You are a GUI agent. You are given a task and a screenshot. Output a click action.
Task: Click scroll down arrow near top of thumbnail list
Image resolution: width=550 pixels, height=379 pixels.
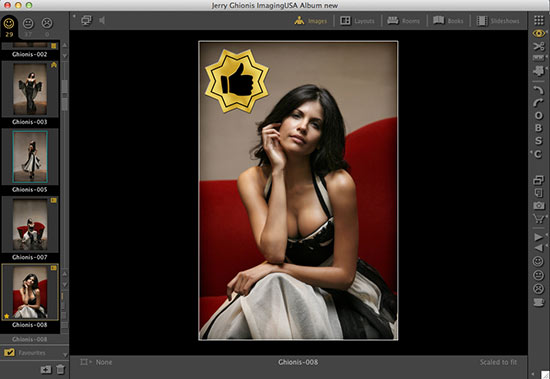point(65,55)
